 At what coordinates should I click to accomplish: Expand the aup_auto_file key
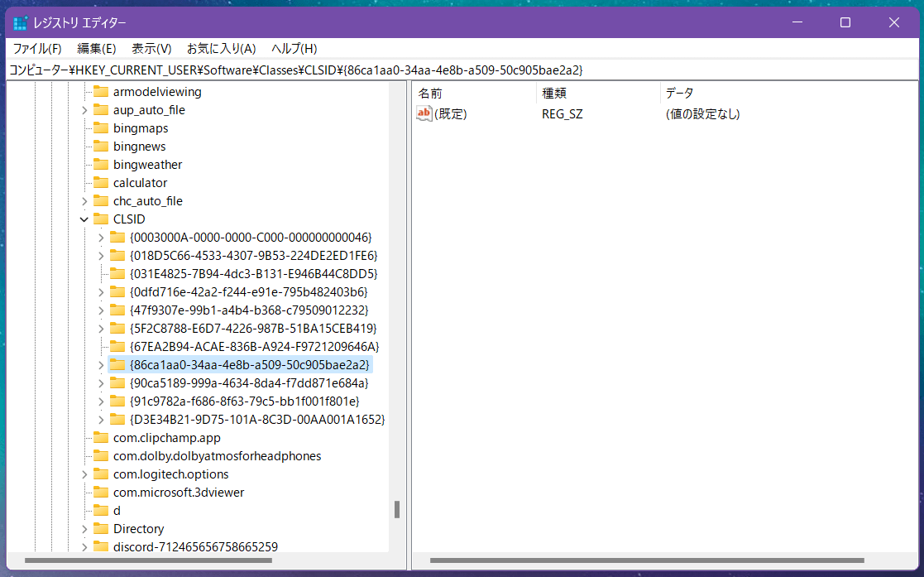pyautogui.click(x=84, y=110)
